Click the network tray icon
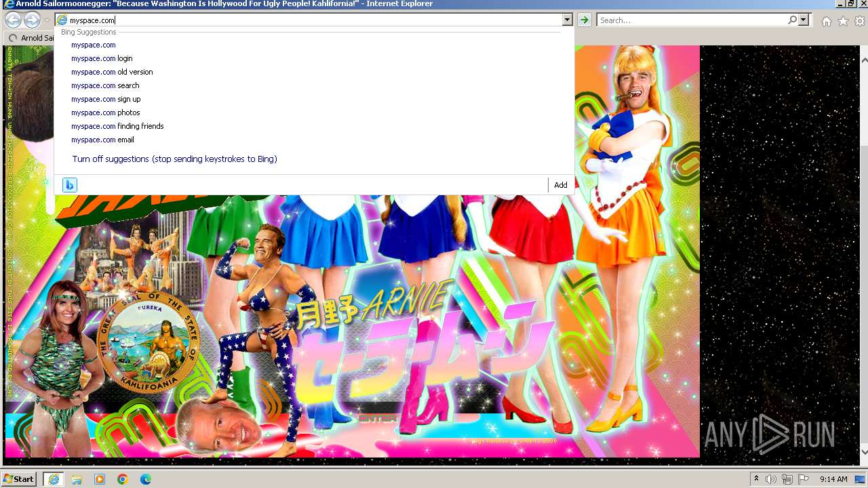Viewport: 868px width, 488px height. tap(787, 479)
